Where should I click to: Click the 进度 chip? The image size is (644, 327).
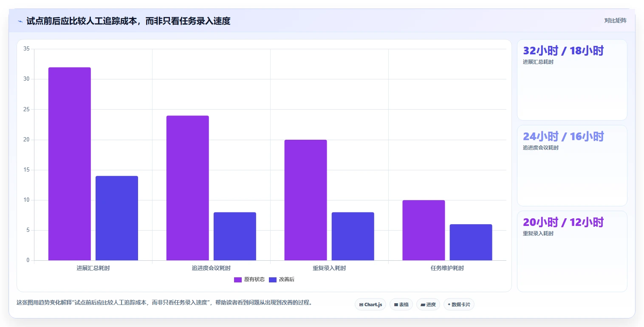pyautogui.click(x=428, y=304)
